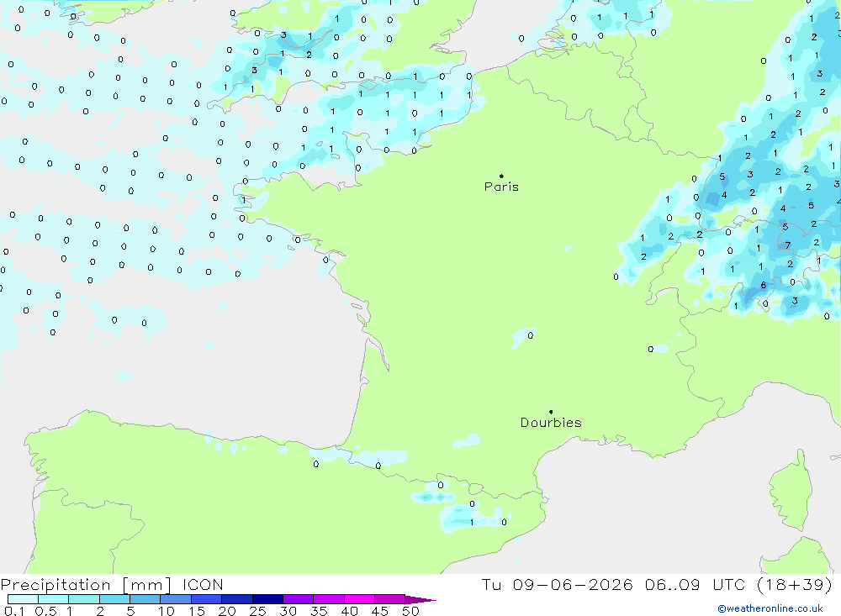Open the weatheronline.co.uk copyright link

(770, 608)
